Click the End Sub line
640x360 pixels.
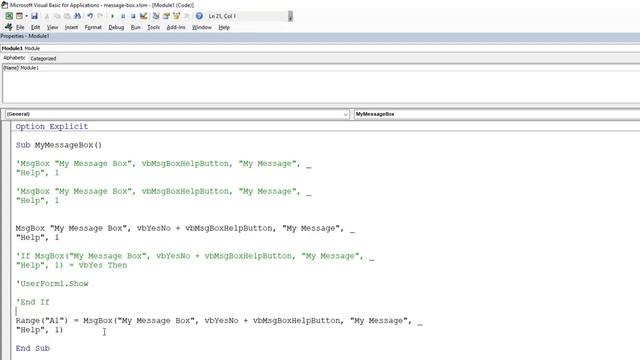[x=33, y=348]
